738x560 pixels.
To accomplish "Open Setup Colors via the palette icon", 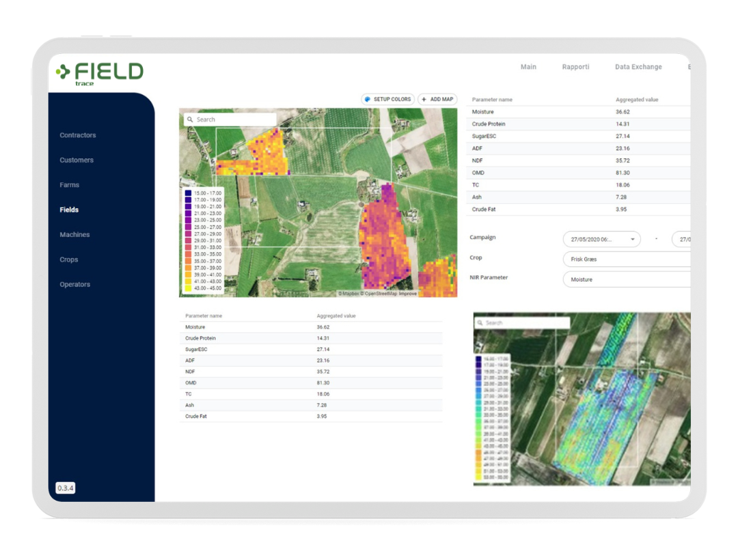I will coord(368,99).
